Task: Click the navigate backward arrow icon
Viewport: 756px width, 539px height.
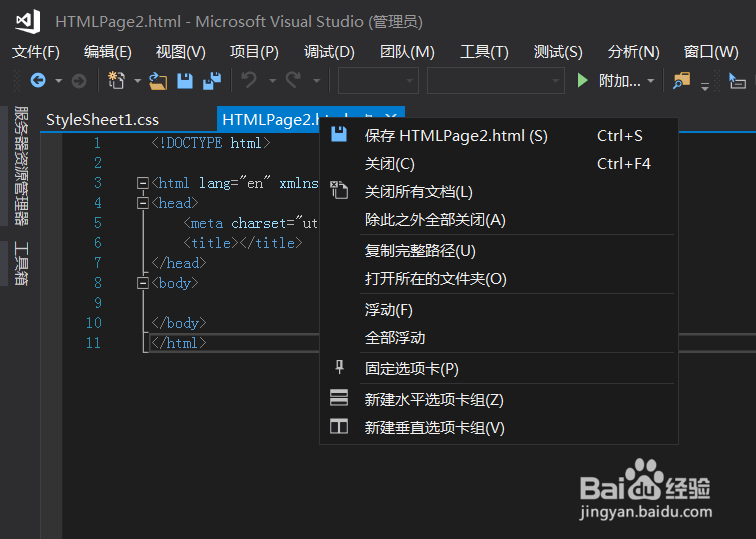Action: click(38, 81)
